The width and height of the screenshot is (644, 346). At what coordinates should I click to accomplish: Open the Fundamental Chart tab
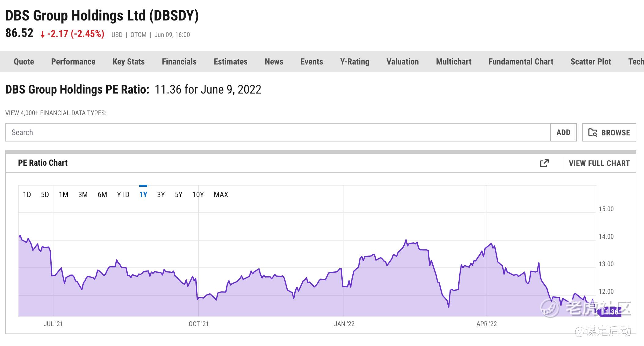click(521, 62)
